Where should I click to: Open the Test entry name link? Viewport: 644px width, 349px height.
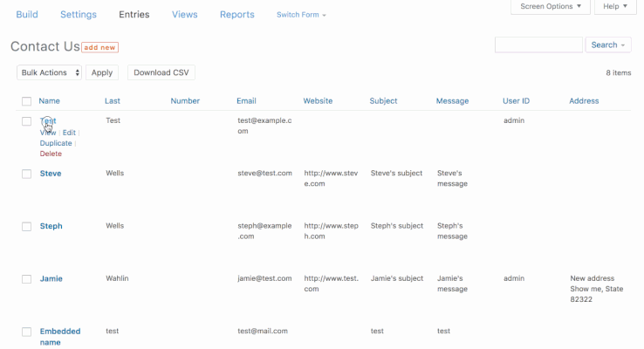click(x=48, y=120)
